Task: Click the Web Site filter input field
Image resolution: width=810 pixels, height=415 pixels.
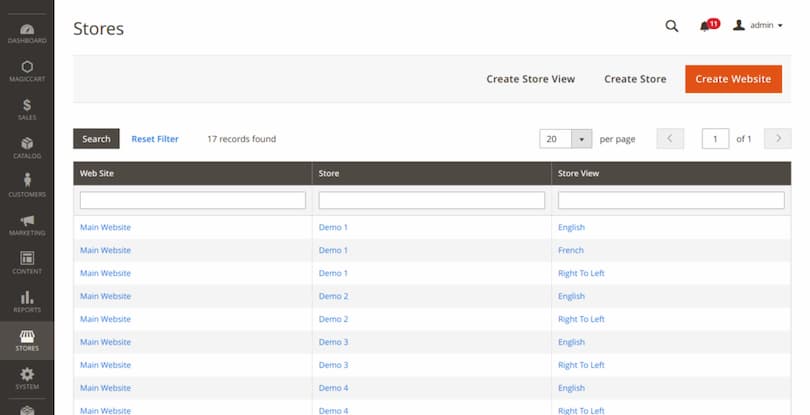Action: click(x=192, y=201)
